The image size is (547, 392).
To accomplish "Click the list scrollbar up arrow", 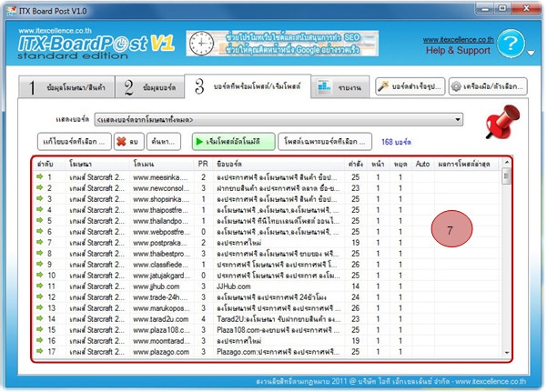I will pos(507,163).
